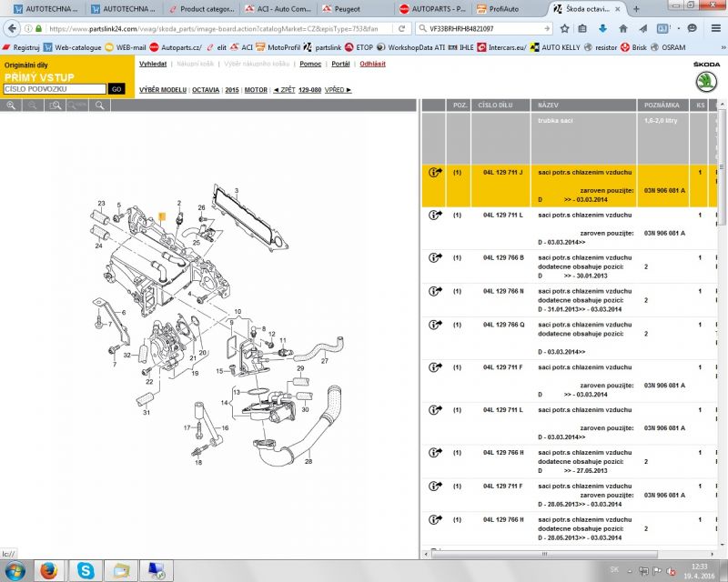
Task: Open the Firefox hamburger menu
Action: [x=716, y=28]
